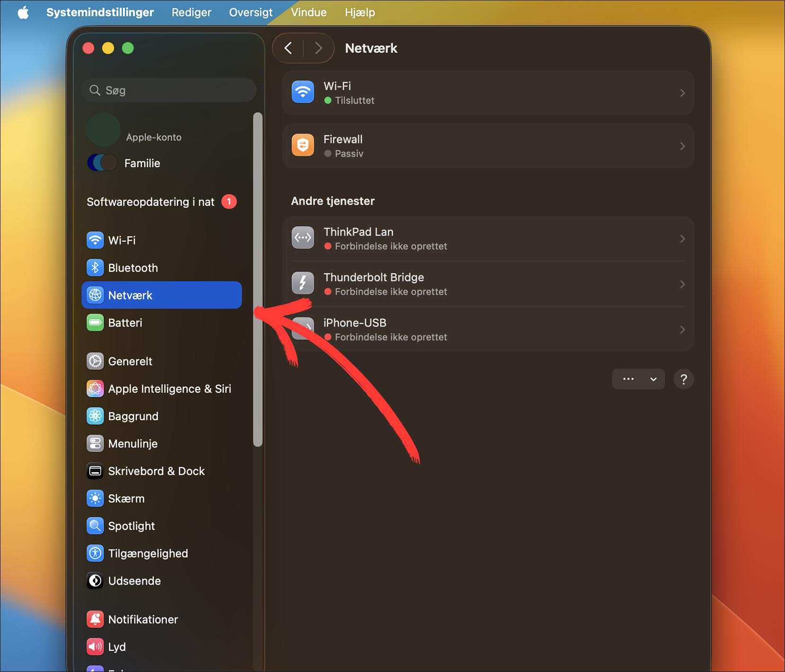Click the green full-screen window button
This screenshot has height=672, width=785.
(x=128, y=48)
